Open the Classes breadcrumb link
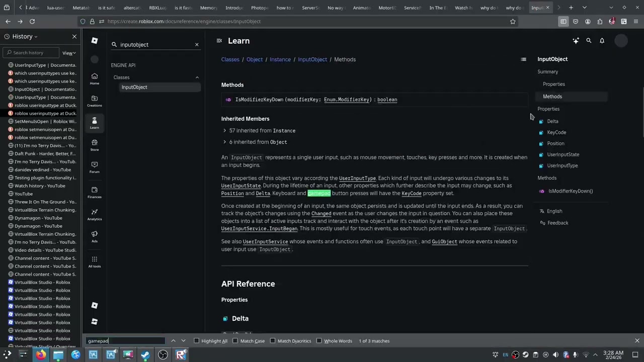Image resolution: width=644 pixels, height=362 pixels. (x=230, y=59)
